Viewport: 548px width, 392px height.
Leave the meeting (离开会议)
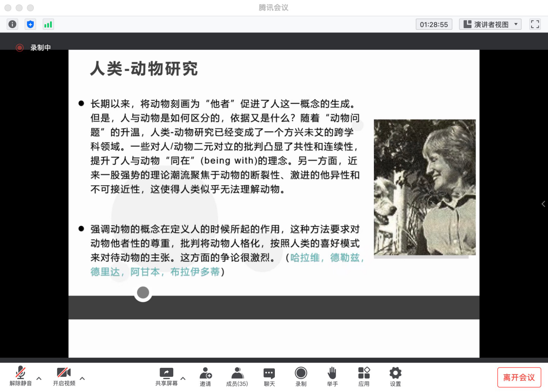pos(519,377)
